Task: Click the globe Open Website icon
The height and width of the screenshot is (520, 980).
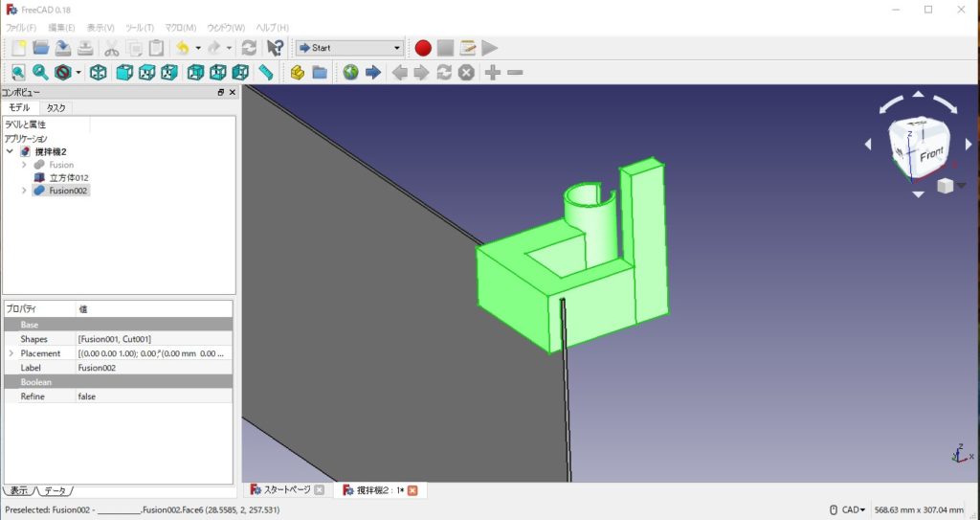Action: (350, 73)
